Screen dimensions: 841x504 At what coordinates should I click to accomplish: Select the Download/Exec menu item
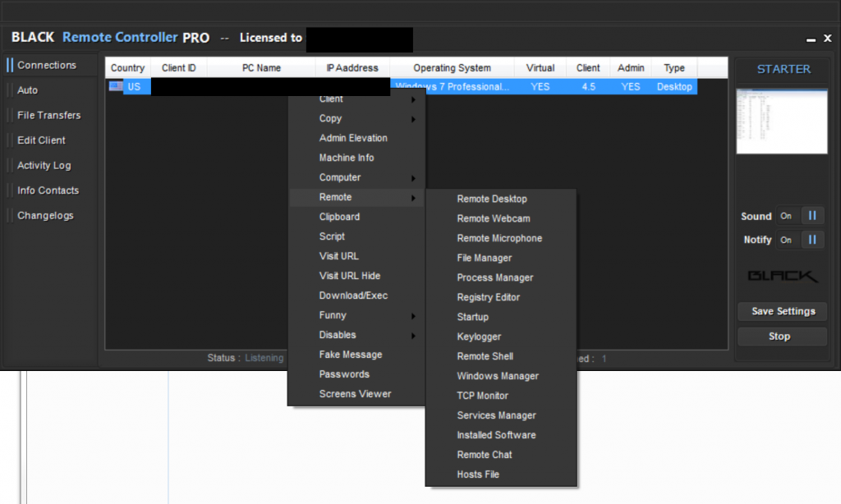pyautogui.click(x=356, y=296)
